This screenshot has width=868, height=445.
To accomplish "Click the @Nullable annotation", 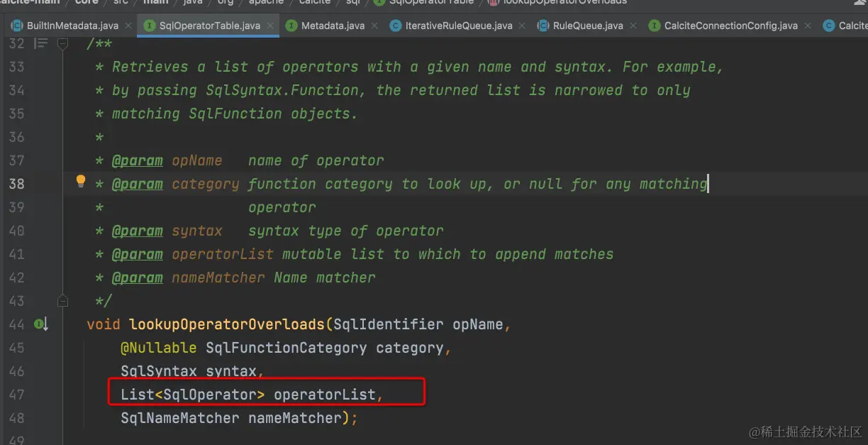I will tap(158, 348).
